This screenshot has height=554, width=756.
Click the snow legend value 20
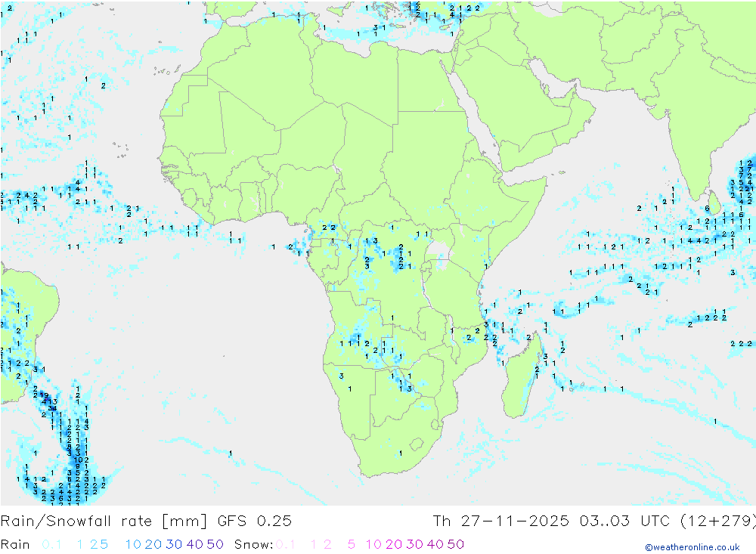click(x=394, y=544)
